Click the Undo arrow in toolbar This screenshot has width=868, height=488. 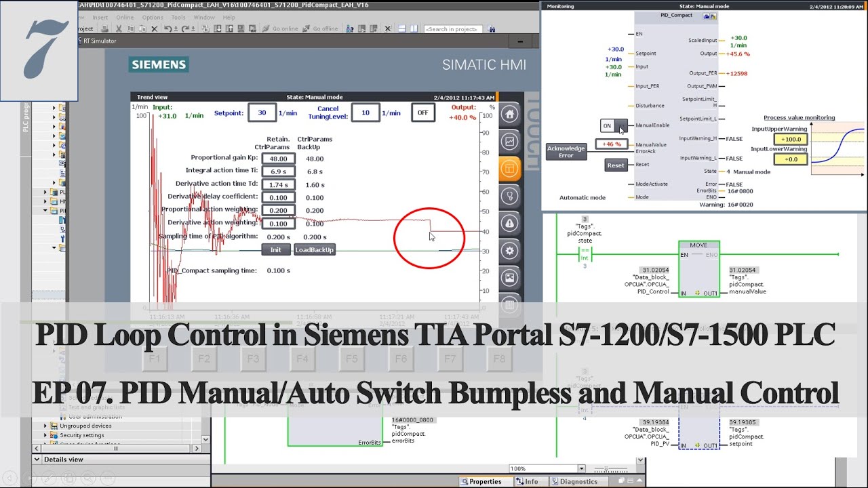(167, 28)
